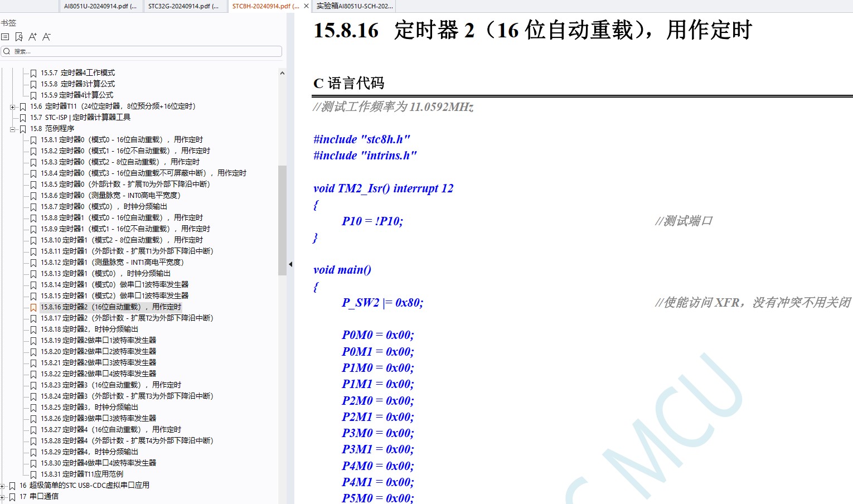Click the code line #include "stc8h.h"
Viewport: 853px width, 504px height.
pos(362,139)
